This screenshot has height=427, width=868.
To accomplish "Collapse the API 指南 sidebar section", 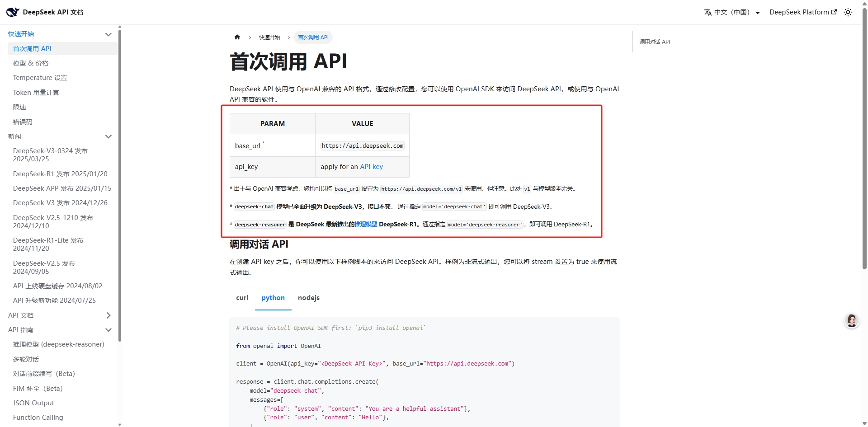I will coord(108,330).
